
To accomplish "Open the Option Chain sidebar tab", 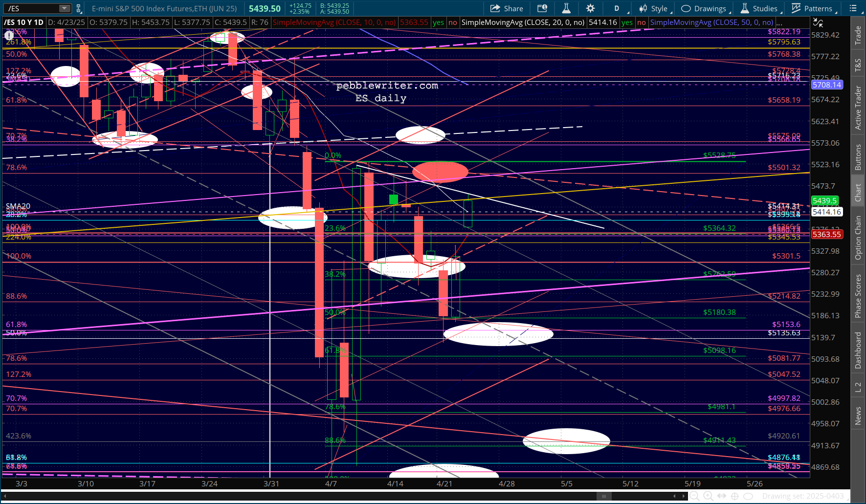I will tap(858, 238).
